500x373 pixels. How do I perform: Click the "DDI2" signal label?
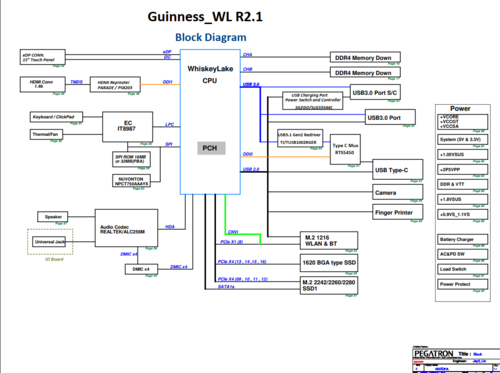[248, 154]
